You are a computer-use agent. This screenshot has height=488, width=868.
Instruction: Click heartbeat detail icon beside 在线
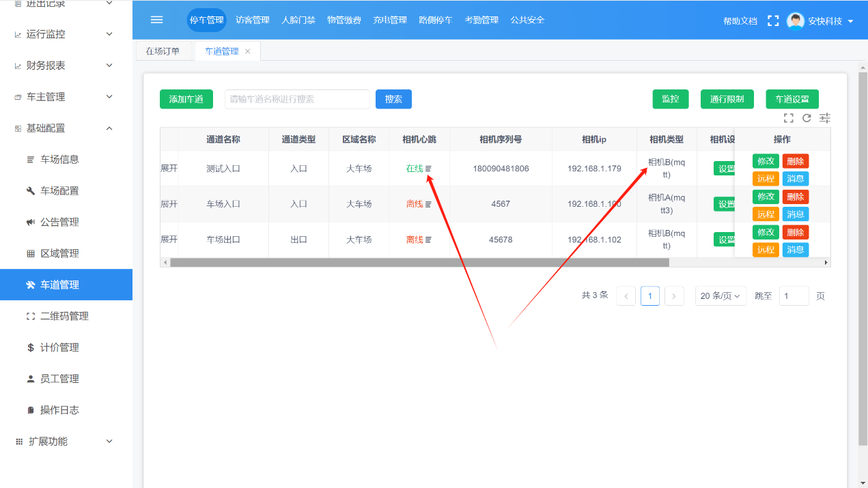[429, 169]
